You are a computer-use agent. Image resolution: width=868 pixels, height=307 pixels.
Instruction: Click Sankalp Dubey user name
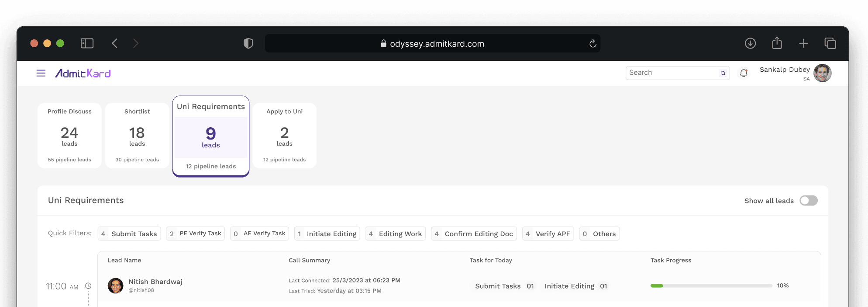click(x=785, y=70)
